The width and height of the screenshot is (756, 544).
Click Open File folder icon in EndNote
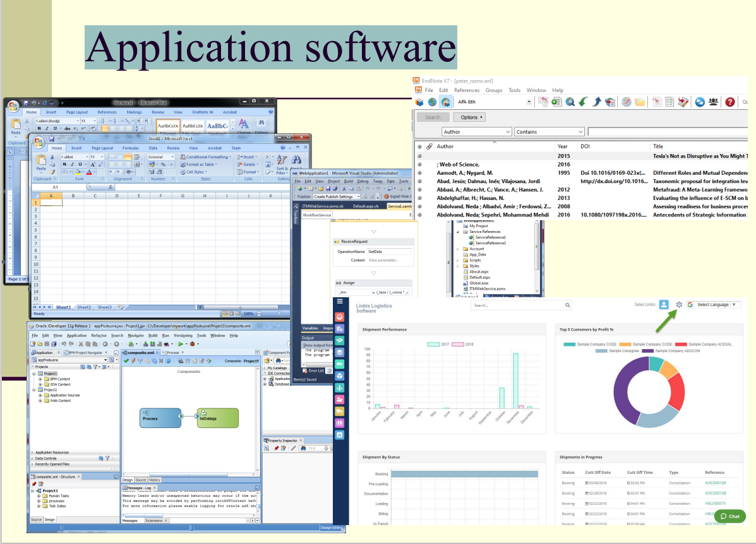tap(640, 102)
